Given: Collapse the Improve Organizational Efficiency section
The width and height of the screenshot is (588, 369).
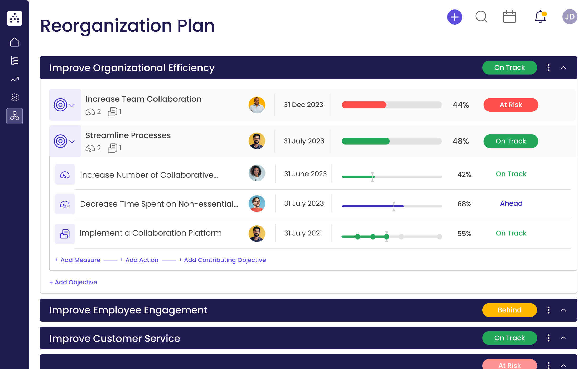Looking at the screenshot, I should 564,67.
